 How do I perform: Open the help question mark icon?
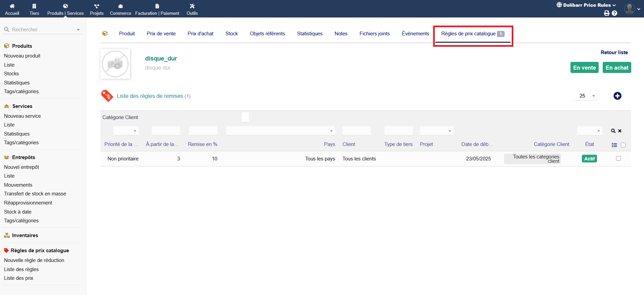click(x=614, y=13)
